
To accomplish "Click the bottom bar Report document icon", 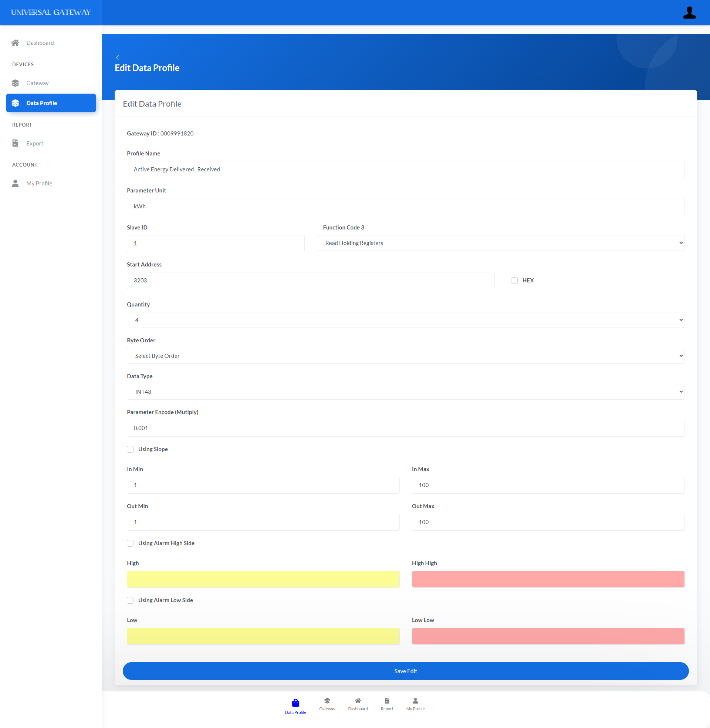I will (x=387, y=701).
